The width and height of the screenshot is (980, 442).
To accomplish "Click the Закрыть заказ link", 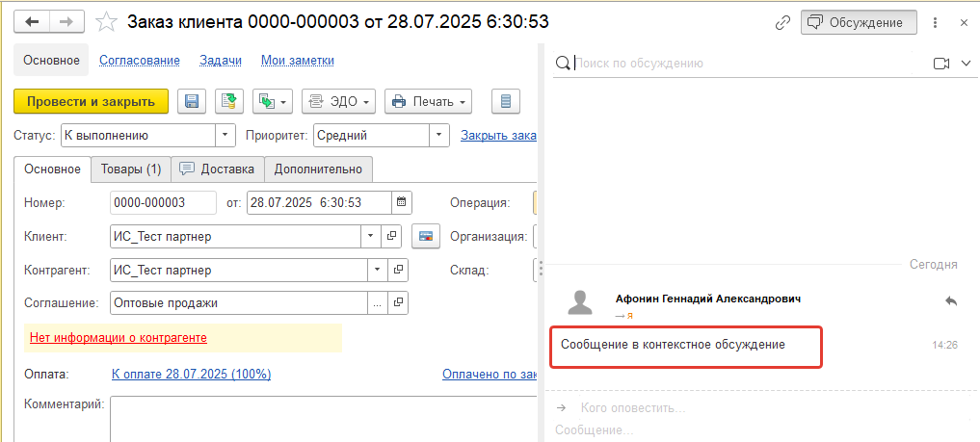I will click(499, 136).
